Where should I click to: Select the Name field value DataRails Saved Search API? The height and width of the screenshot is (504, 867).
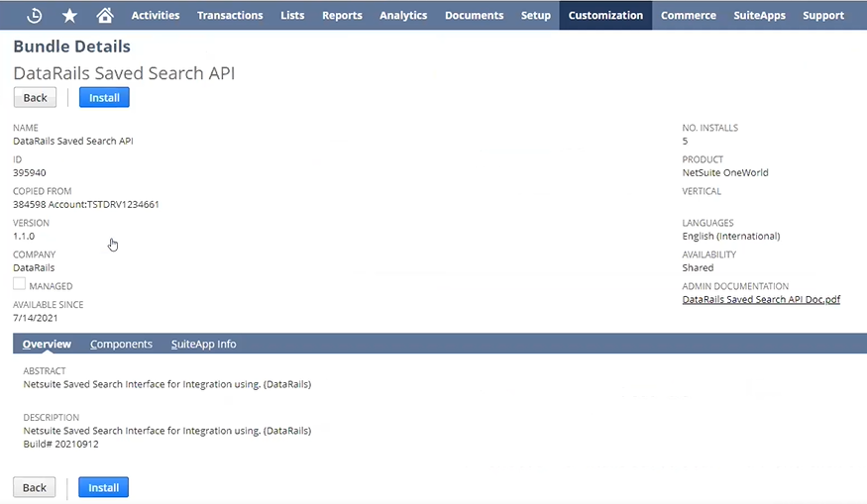73,141
